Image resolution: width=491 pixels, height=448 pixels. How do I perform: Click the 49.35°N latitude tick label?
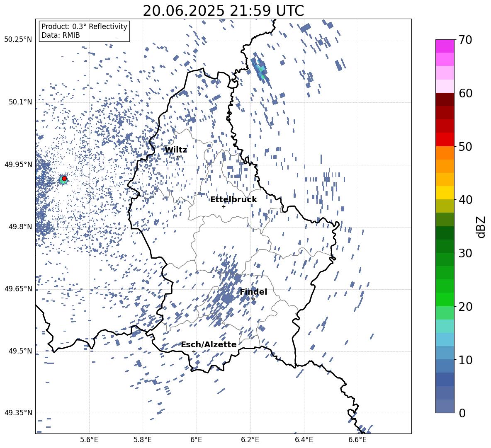pos(18,413)
